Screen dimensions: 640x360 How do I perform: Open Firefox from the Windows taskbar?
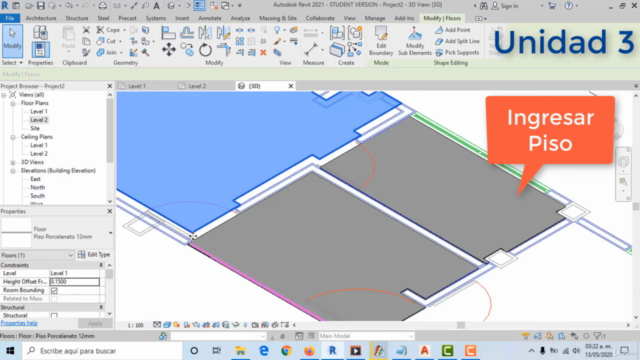tap(309, 351)
